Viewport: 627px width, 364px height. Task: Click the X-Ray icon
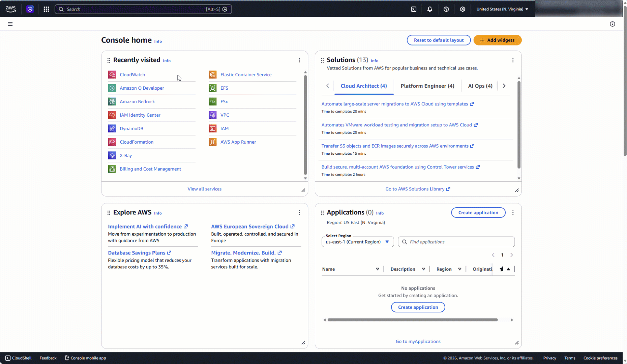coord(112,155)
